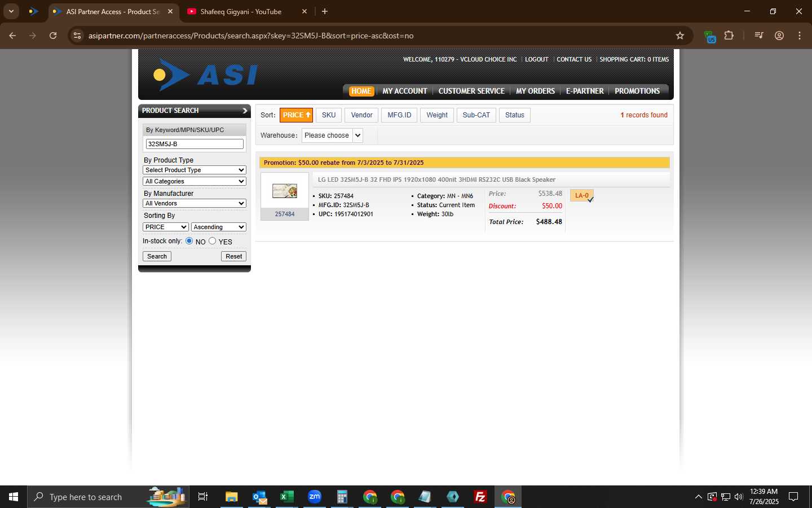The image size is (812, 508).
Task: Open the MY ACCOUNT menu
Action: click(x=405, y=91)
